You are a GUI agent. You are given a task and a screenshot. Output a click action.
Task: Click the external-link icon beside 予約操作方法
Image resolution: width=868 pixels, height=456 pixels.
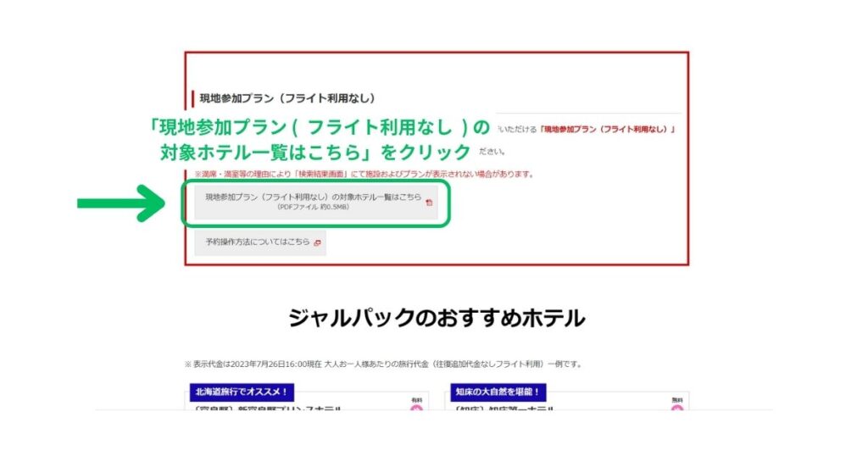click(317, 243)
